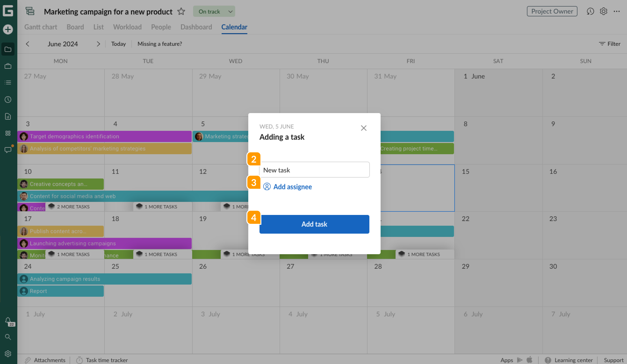Open the Projects folder icon in sidebar

pyautogui.click(x=8, y=49)
